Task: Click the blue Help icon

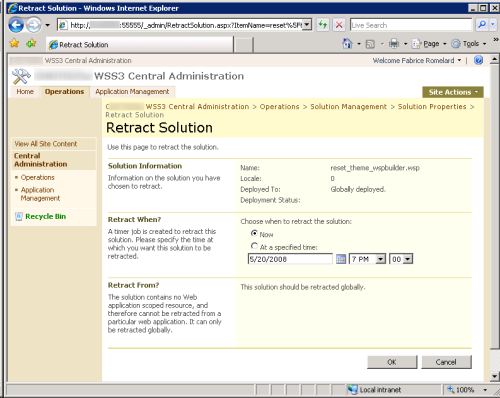Action: click(478, 60)
